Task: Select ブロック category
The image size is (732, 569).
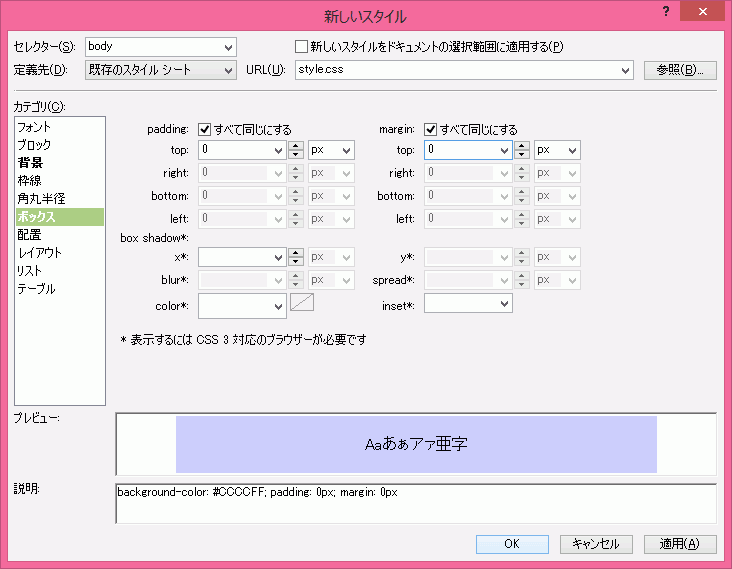Action: click(x=59, y=145)
